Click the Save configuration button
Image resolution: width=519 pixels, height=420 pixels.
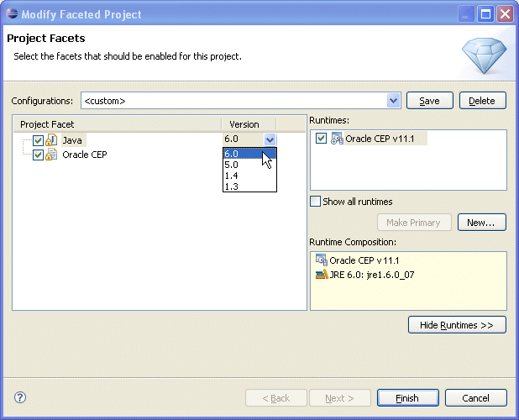(430, 101)
